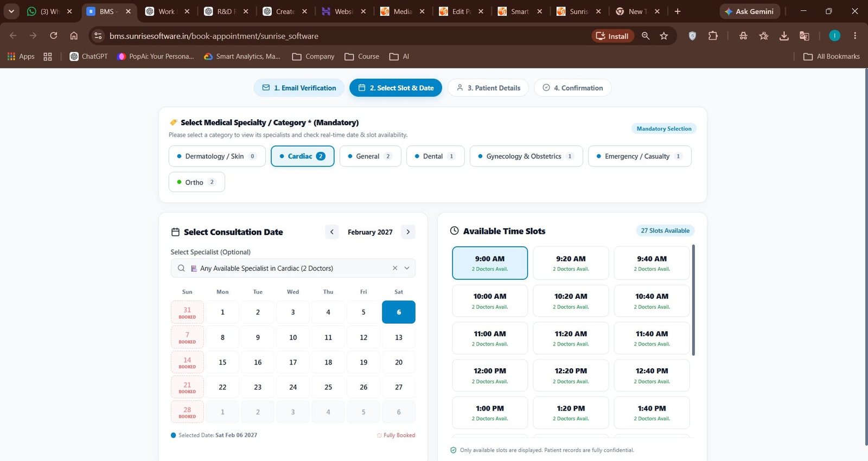This screenshot has width=868, height=461.
Task: Clear the selected specialist with the X icon
Action: click(x=395, y=268)
